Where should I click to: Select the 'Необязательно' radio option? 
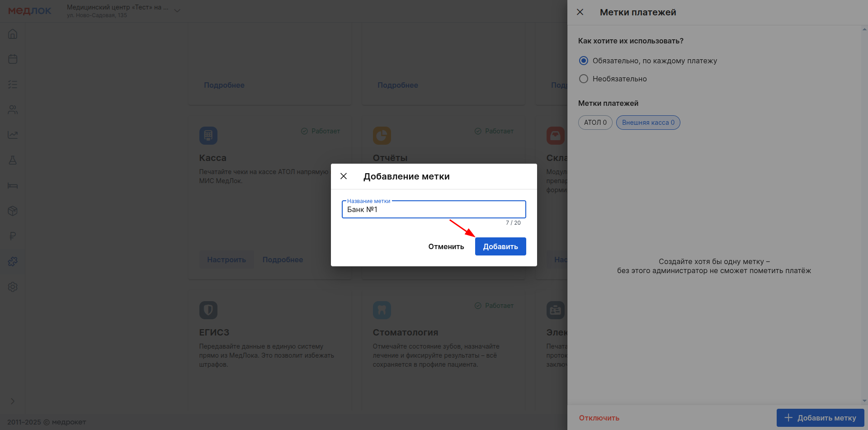pyautogui.click(x=584, y=79)
